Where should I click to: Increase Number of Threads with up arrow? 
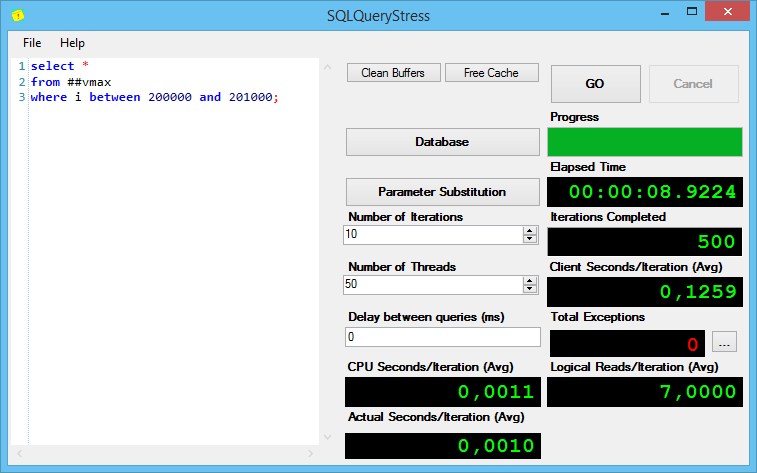[530, 281]
